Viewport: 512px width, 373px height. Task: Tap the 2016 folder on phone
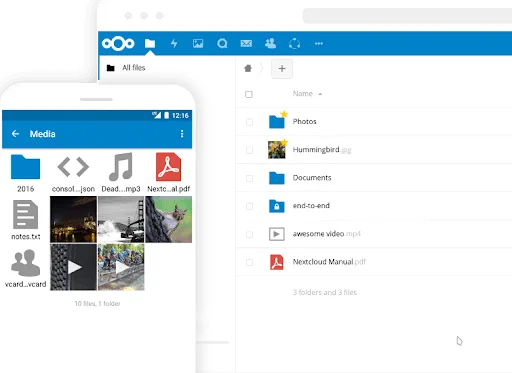pyautogui.click(x=25, y=167)
